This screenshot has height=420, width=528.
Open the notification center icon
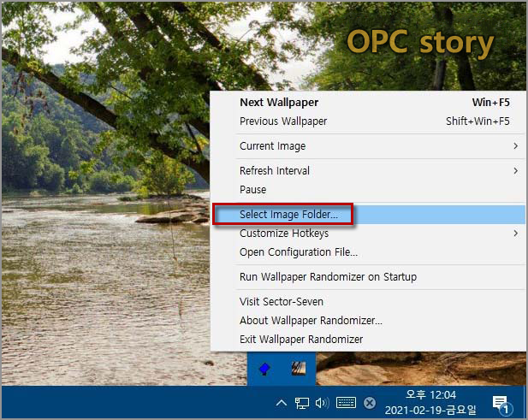point(501,404)
